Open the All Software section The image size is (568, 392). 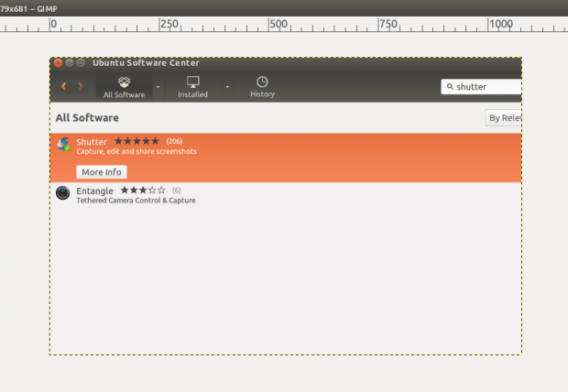pos(124,87)
